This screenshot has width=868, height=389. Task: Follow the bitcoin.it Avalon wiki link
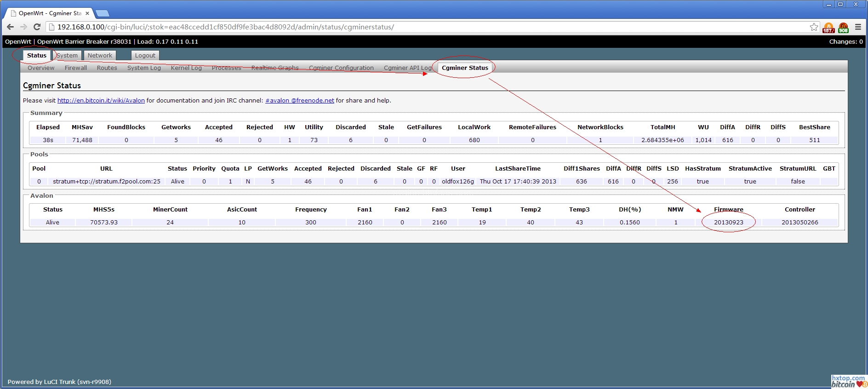(x=101, y=101)
